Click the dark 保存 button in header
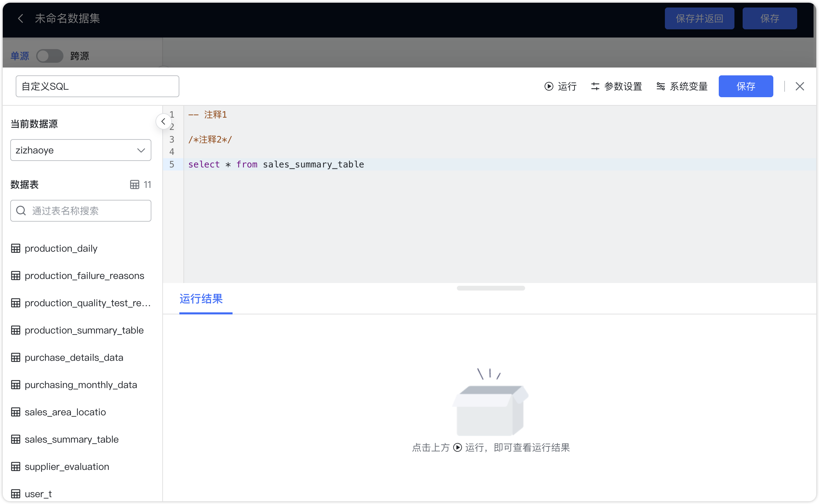Image resolution: width=819 pixels, height=504 pixels. click(x=770, y=18)
